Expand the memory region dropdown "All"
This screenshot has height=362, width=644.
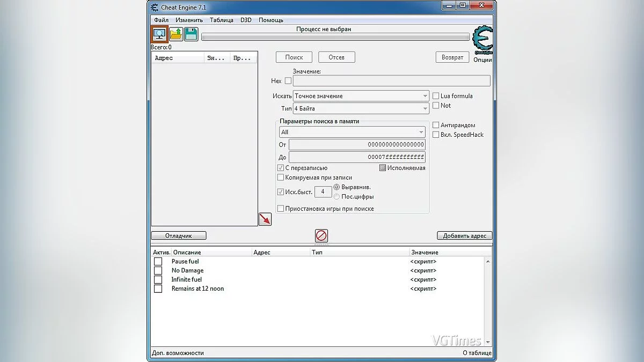pyautogui.click(x=352, y=132)
